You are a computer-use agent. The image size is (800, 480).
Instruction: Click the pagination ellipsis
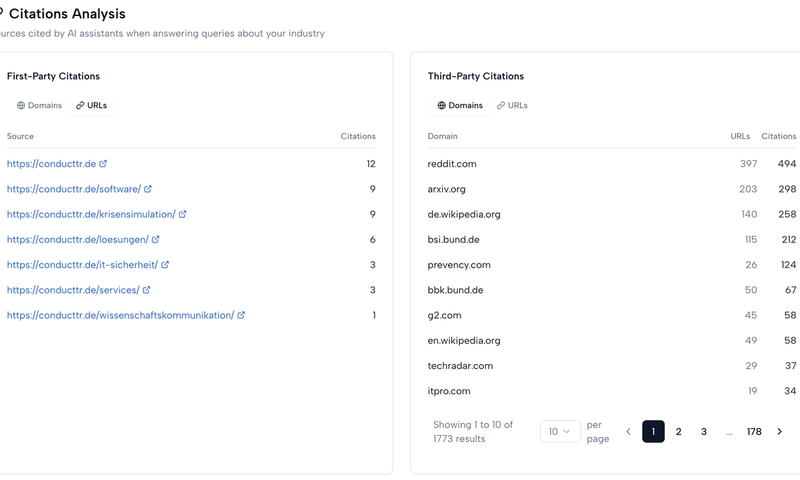[x=729, y=433]
